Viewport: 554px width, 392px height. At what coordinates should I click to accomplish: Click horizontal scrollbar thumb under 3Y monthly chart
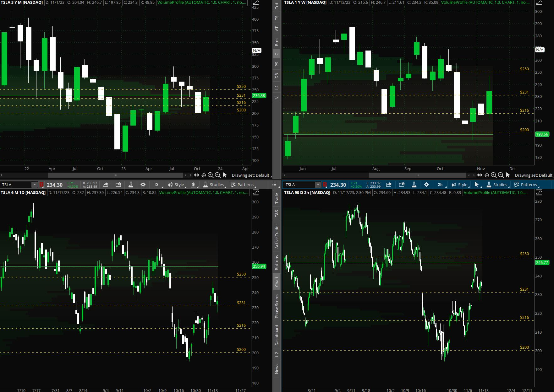[115, 175]
